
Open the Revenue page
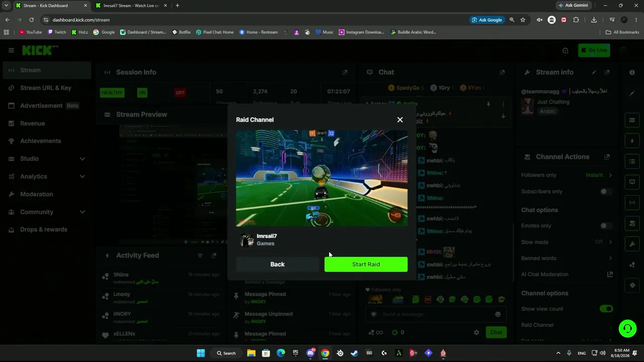point(46,123)
